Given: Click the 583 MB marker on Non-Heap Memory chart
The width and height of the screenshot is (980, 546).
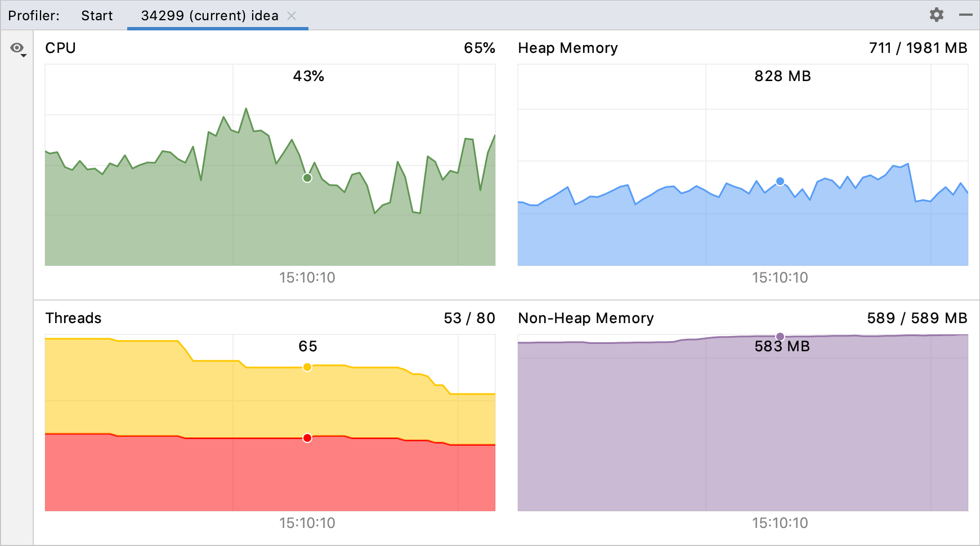Looking at the screenshot, I should coord(780,335).
